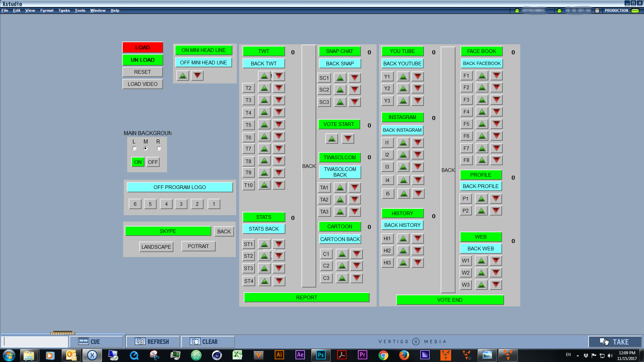The width and height of the screenshot is (644, 362).
Task: Open the Tasks menu
Action: point(64,11)
